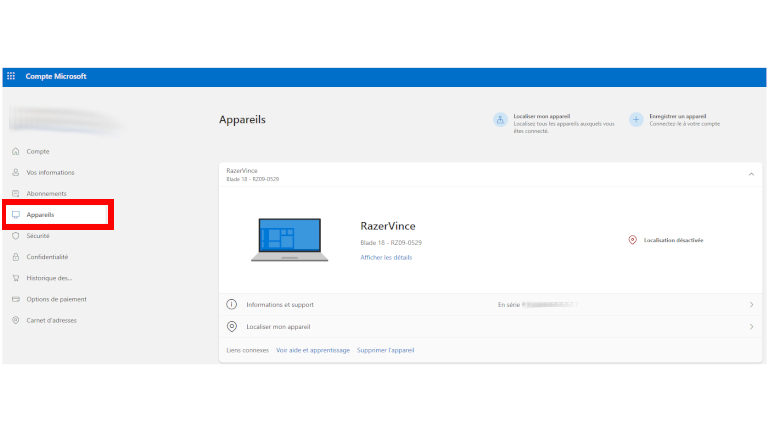Open Carnet d'adresses sidebar item
This screenshot has height=432, width=768.
coord(51,320)
